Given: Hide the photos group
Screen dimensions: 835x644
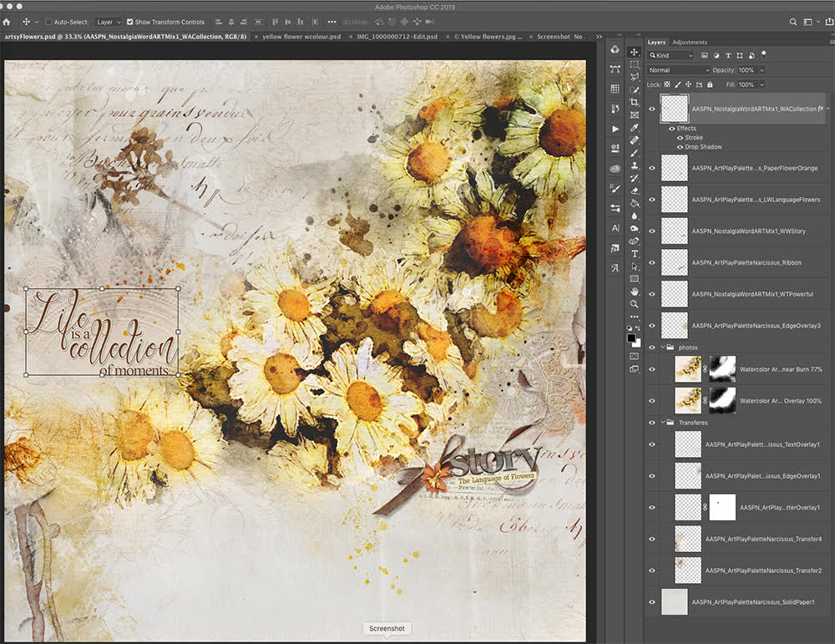Looking at the screenshot, I should click(x=652, y=347).
